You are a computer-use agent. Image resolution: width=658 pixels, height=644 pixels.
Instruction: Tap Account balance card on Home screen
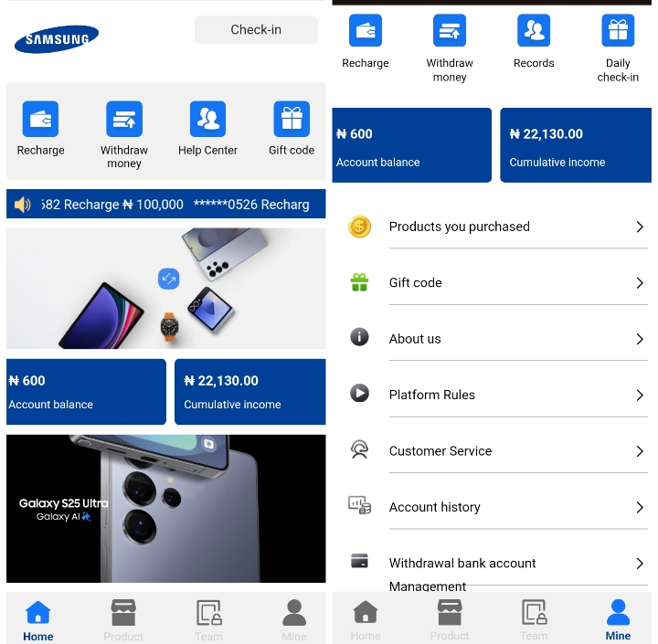(86, 392)
